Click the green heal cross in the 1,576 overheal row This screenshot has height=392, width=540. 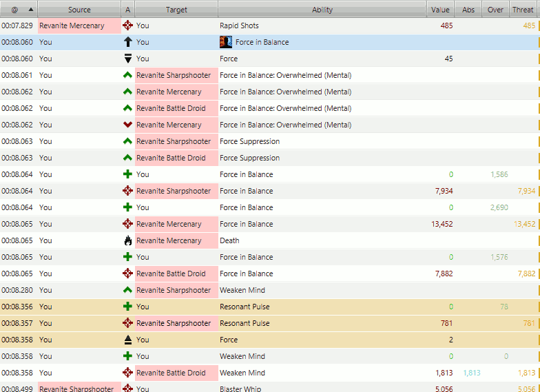click(128, 256)
